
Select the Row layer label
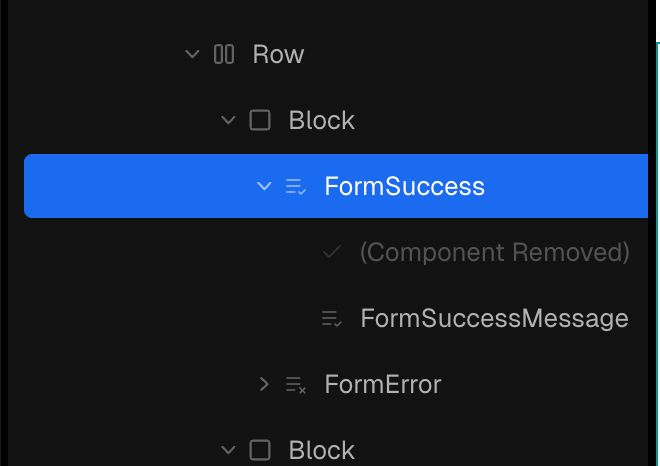coord(278,54)
